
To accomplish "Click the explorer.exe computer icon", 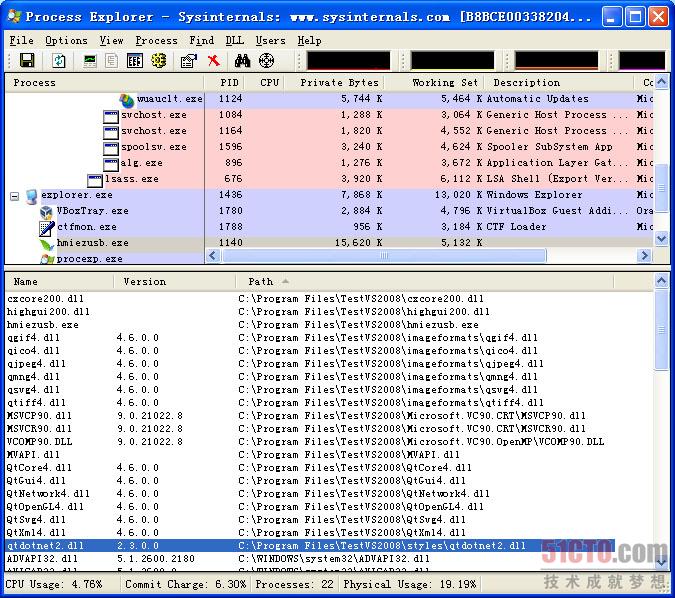I will point(31,196).
